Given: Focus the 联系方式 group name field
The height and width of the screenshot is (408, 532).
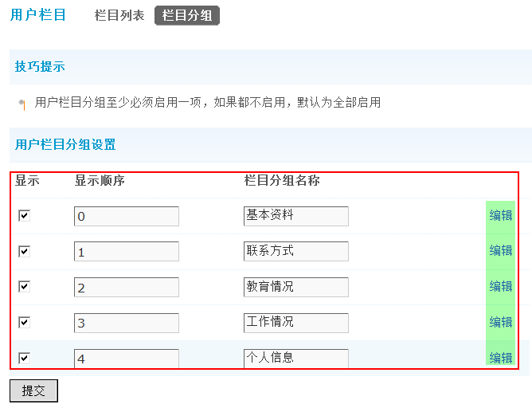Looking at the screenshot, I should 296,252.
